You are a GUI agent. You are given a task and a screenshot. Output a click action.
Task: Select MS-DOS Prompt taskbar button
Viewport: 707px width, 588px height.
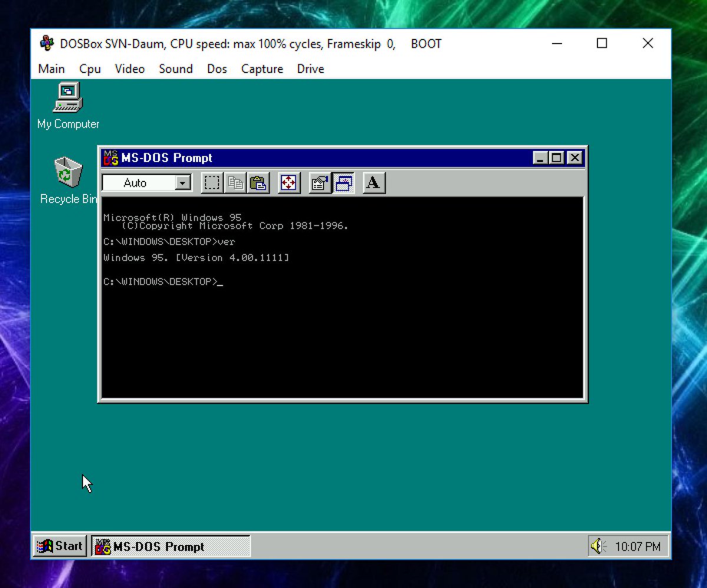pos(171,546)
